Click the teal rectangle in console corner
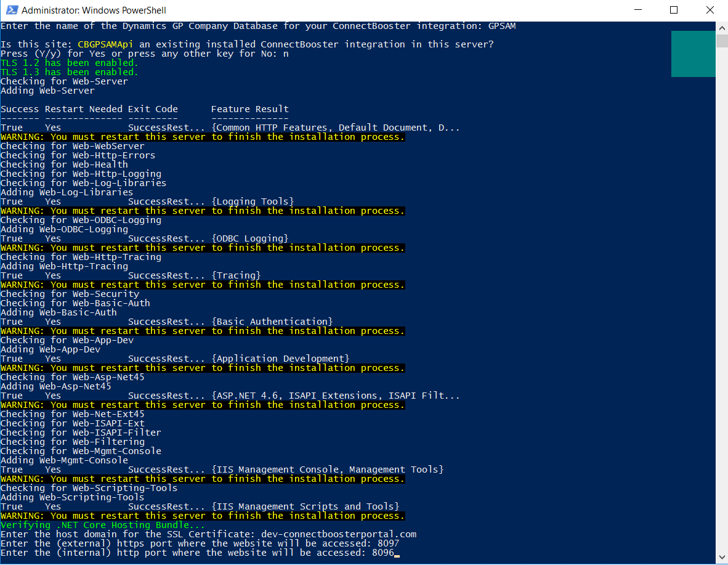Viewport: 728px width, 565px height. (693, 54)
